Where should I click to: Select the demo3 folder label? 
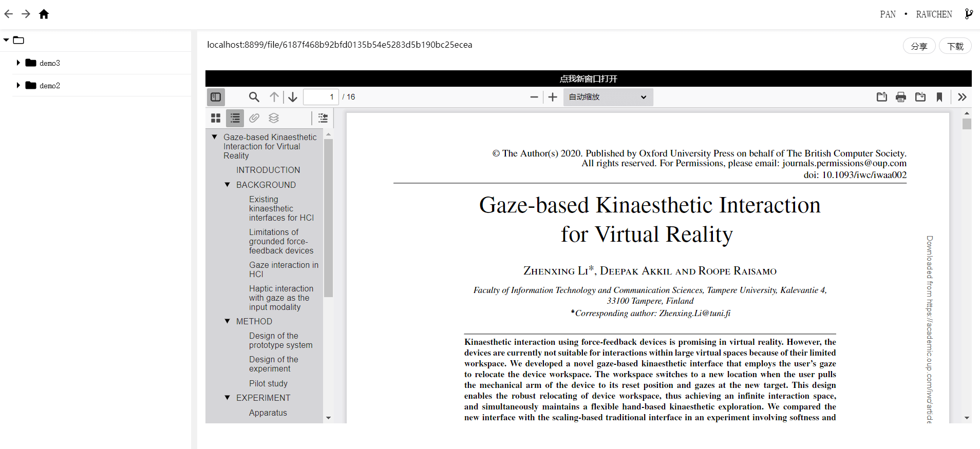50,63
